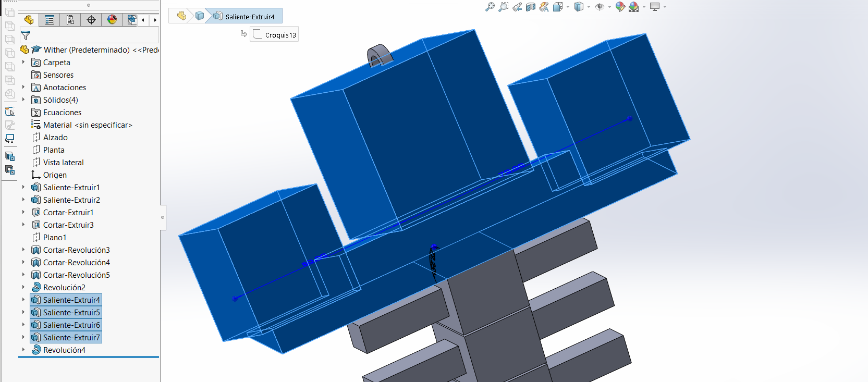868x382 pixels.
Task: Select Saliente-Extruir4 in the feature tree
Action: click(x=66, y=300)
